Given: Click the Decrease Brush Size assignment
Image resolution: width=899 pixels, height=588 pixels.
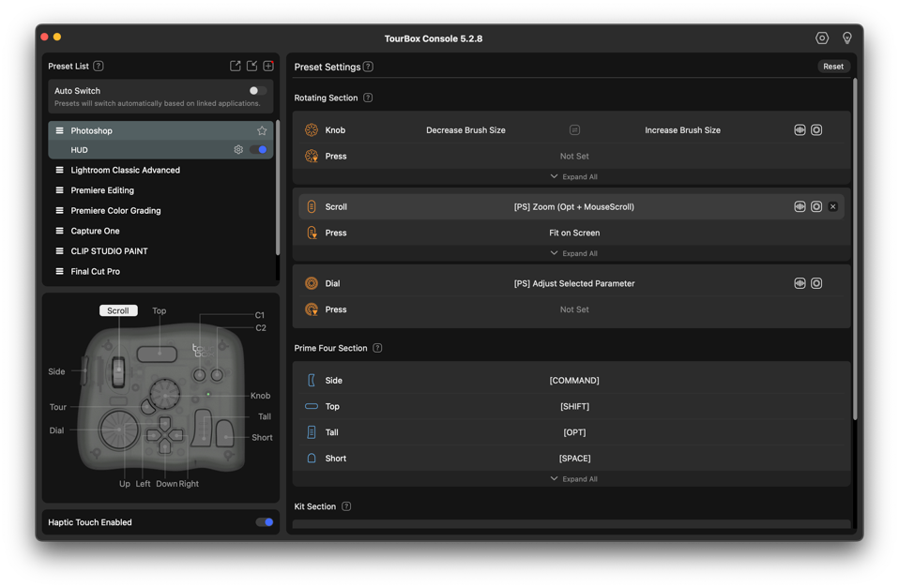Looking at the screenshot, I should tap(465, 130).
